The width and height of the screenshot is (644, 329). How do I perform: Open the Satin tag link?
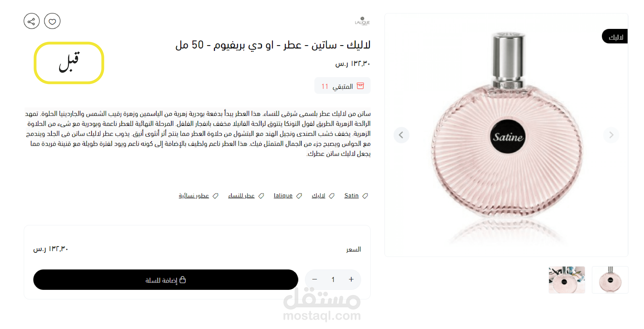click(351, 196)
